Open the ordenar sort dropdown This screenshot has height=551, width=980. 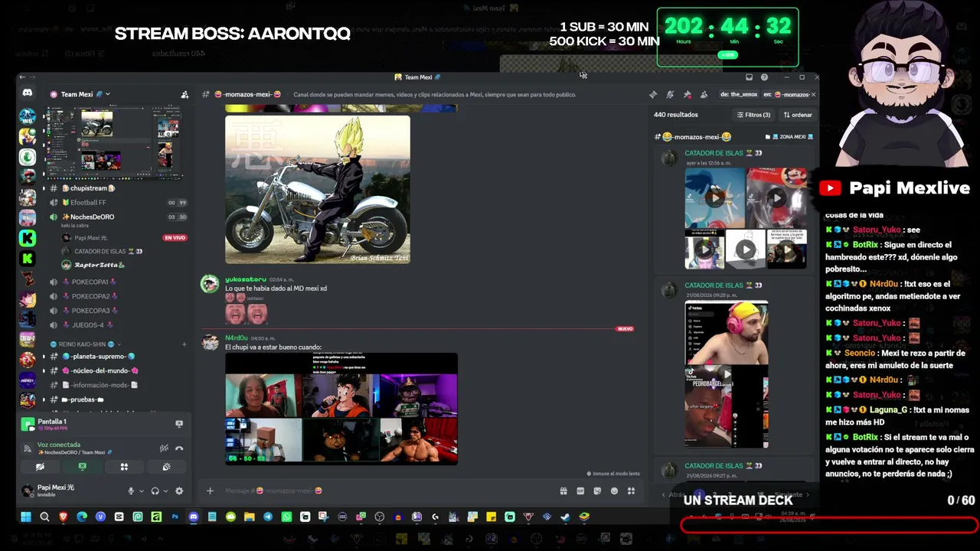[798, 115]
